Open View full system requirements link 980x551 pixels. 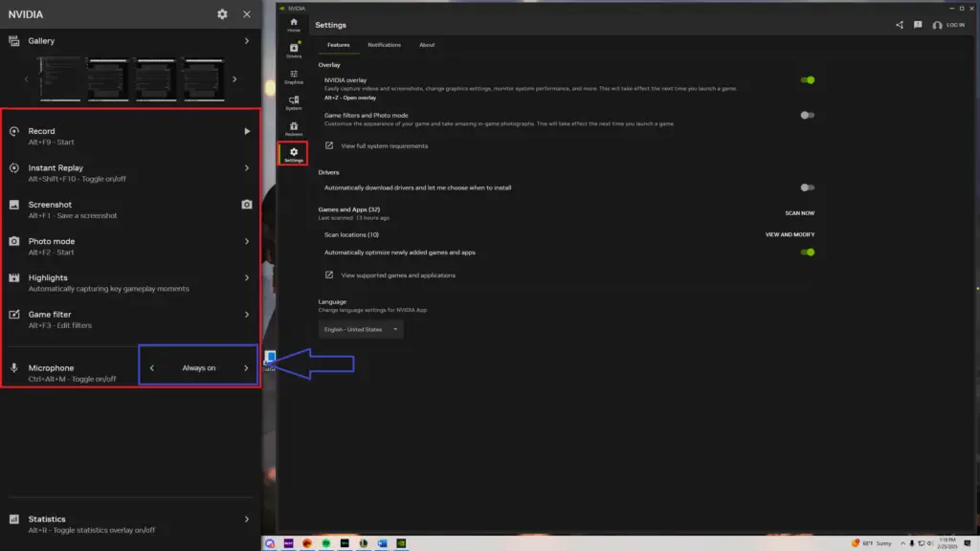coord(384,145)
